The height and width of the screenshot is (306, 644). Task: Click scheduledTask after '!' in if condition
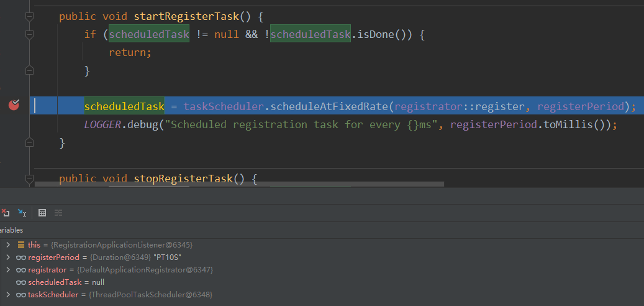point(311,35)
